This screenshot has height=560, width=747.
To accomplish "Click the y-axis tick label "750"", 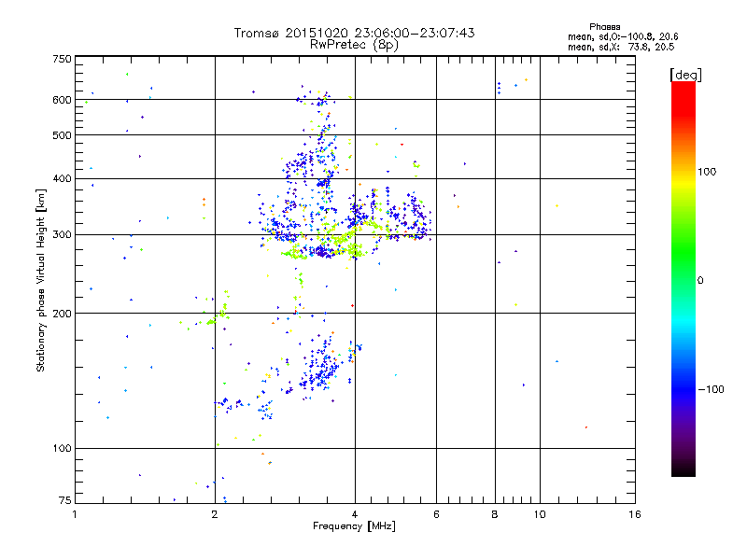I will (62, 59).
